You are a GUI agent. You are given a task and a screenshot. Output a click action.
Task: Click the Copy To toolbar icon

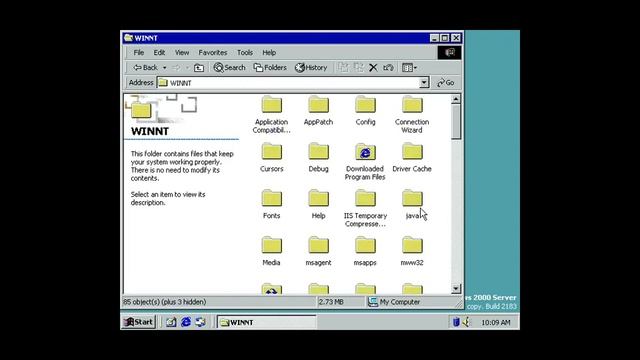coord(358,68)
